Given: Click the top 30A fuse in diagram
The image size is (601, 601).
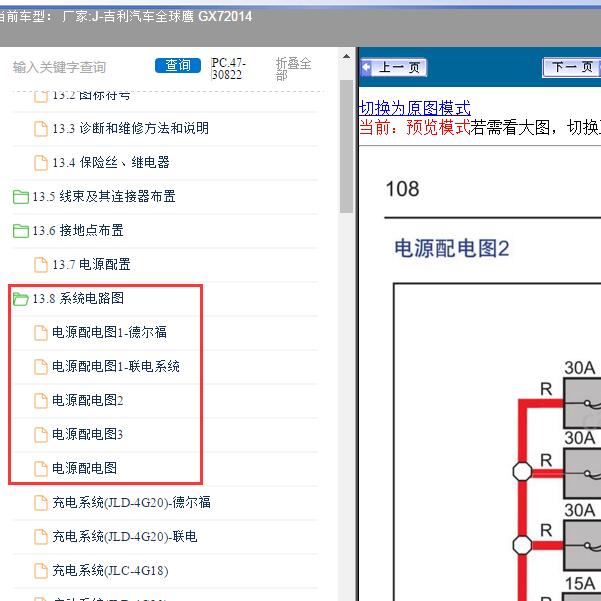Looking at the screenshot, I should 582,403.
